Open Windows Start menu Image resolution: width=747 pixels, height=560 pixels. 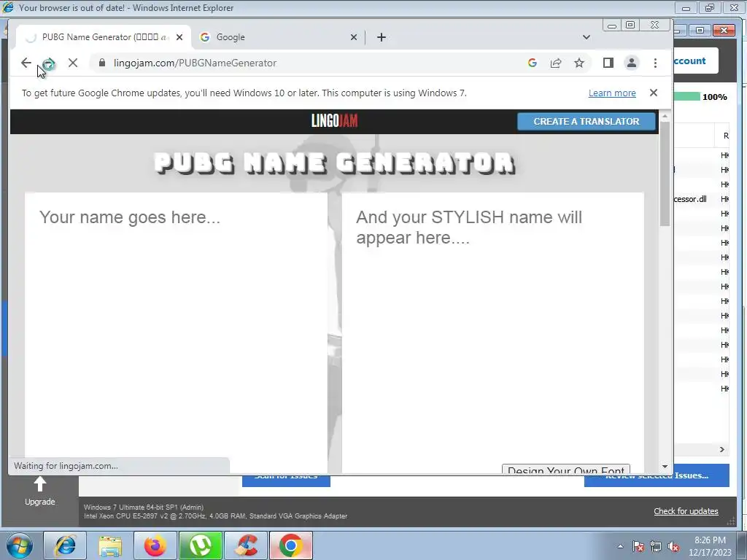[20, 545]
